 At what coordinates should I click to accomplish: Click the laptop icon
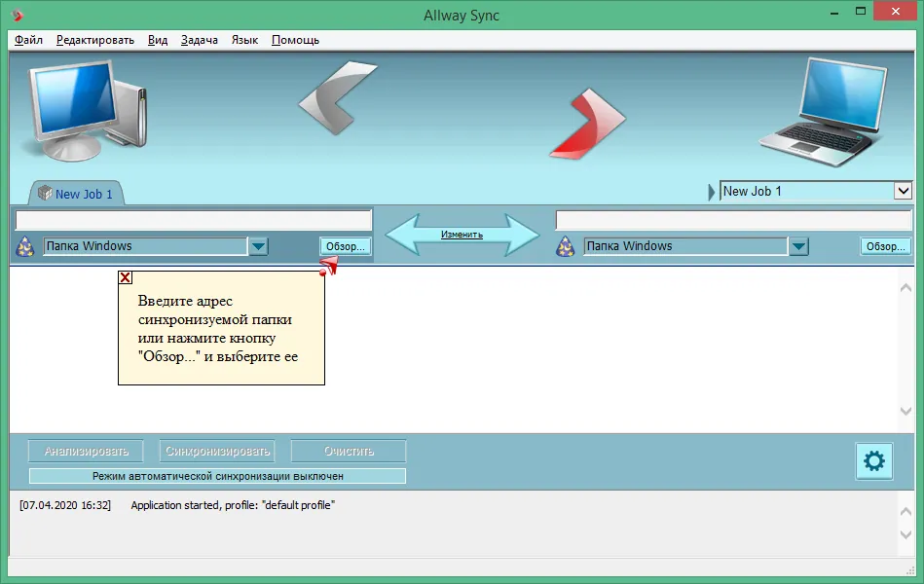click(x=824, y=112)
